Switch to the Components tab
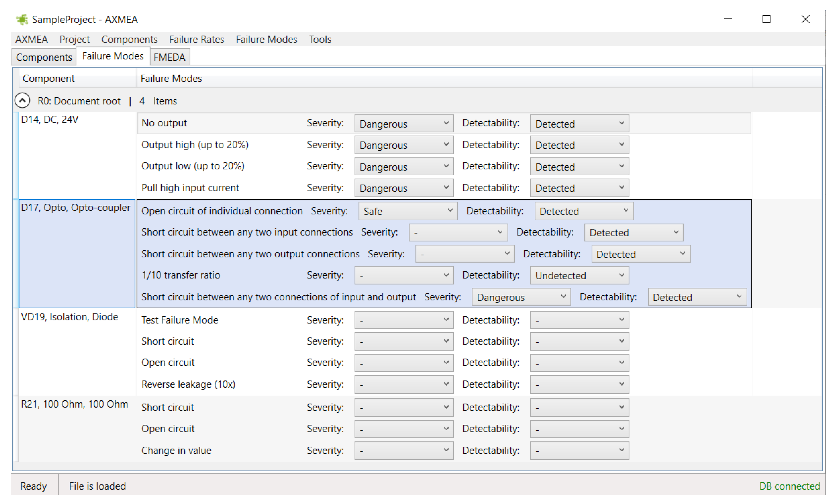835x504 pixels. point(44,57)
